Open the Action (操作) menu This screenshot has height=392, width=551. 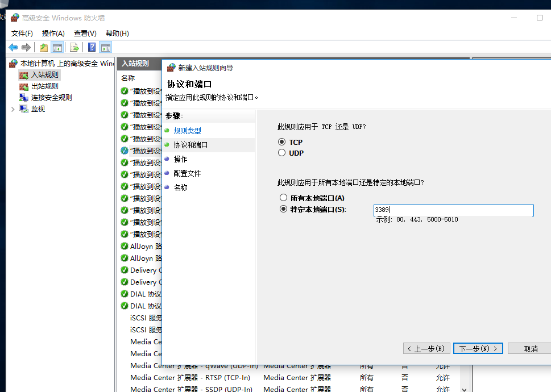coord(53,34)
